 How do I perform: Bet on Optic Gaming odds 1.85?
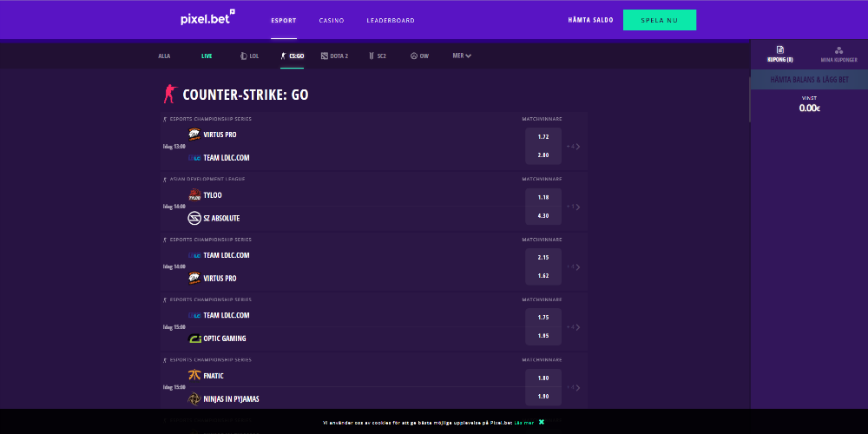(x=543, y=336)
